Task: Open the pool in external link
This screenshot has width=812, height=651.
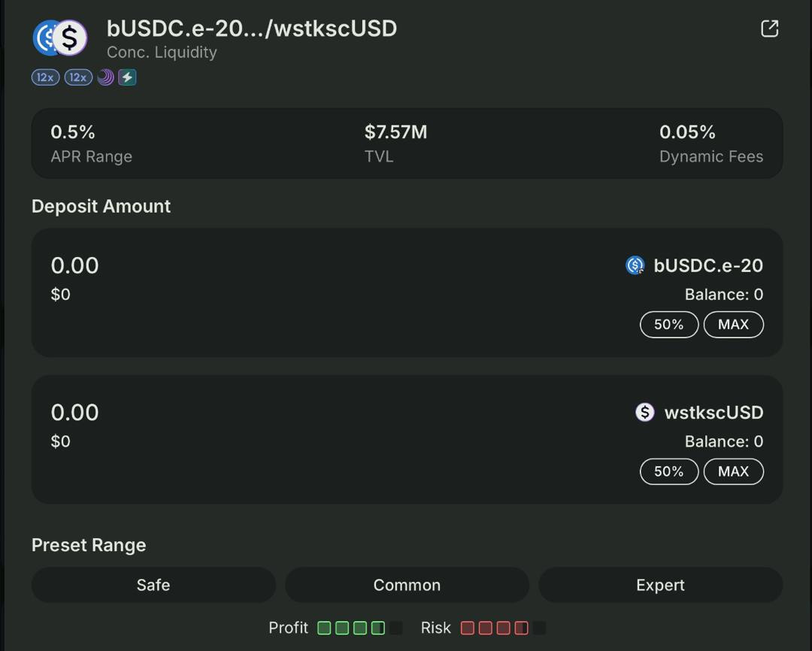Action: (x=769, y=29)
